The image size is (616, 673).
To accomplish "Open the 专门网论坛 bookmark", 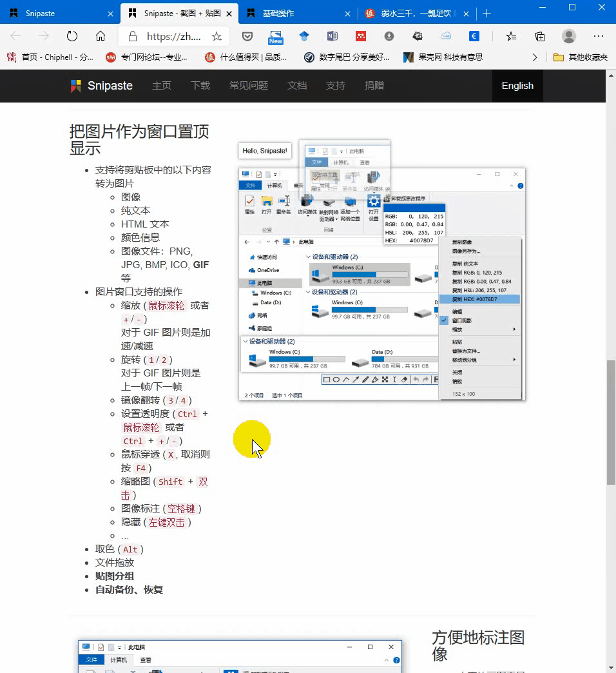I will tap(147, 57).
